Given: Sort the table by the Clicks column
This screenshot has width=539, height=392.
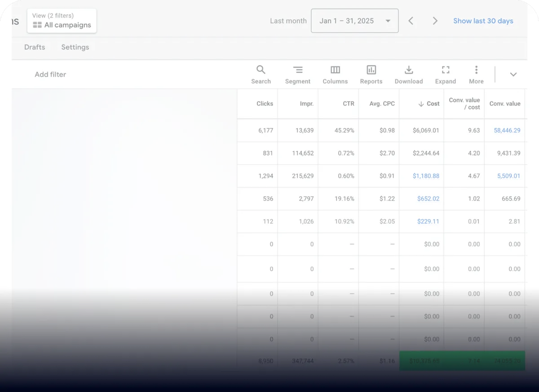Looking at the screenshot, I should pos(265,104).
